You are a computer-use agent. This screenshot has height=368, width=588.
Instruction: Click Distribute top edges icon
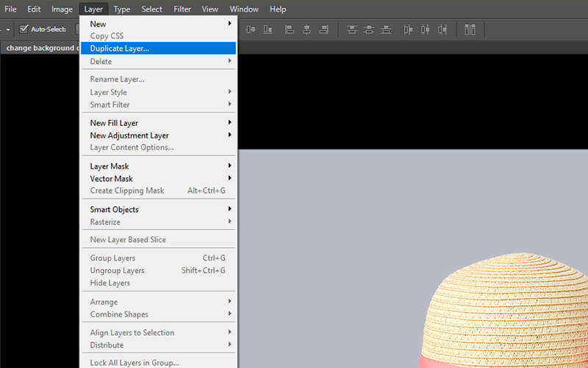pos(352,29)
